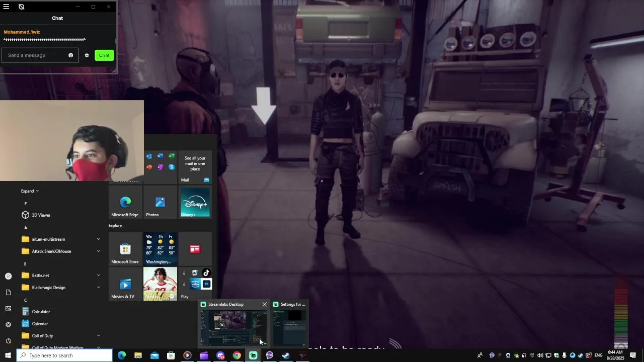Expand the Attack SharkX3Mouse folder

point(60,251)
